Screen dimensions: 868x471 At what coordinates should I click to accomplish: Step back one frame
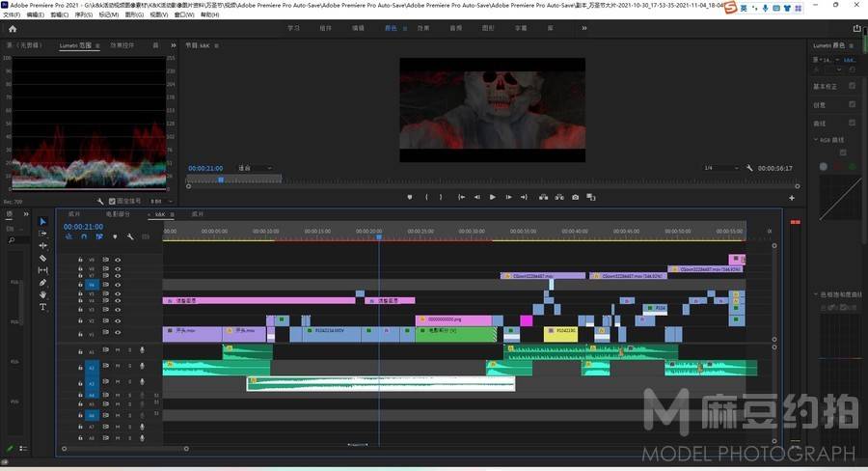point(476,197)
